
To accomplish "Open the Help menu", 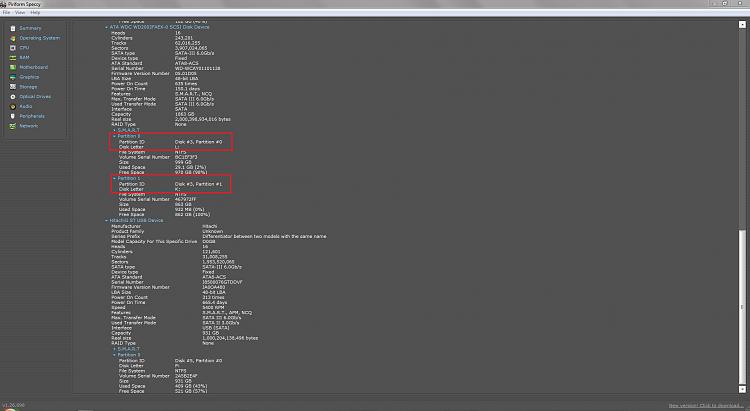I will pyautogui.click(x=35, y=12).
